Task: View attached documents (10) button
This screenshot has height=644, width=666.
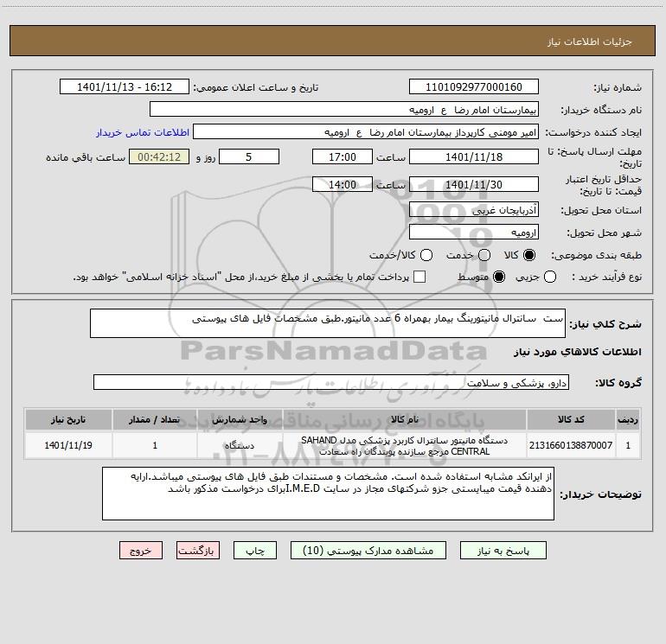Action: [368, 551]
